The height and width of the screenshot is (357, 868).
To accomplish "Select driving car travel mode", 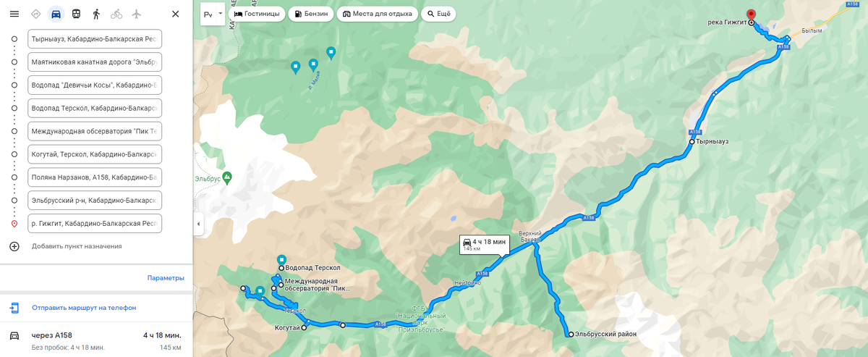I will pyautogui.click(x=56, y=14).
